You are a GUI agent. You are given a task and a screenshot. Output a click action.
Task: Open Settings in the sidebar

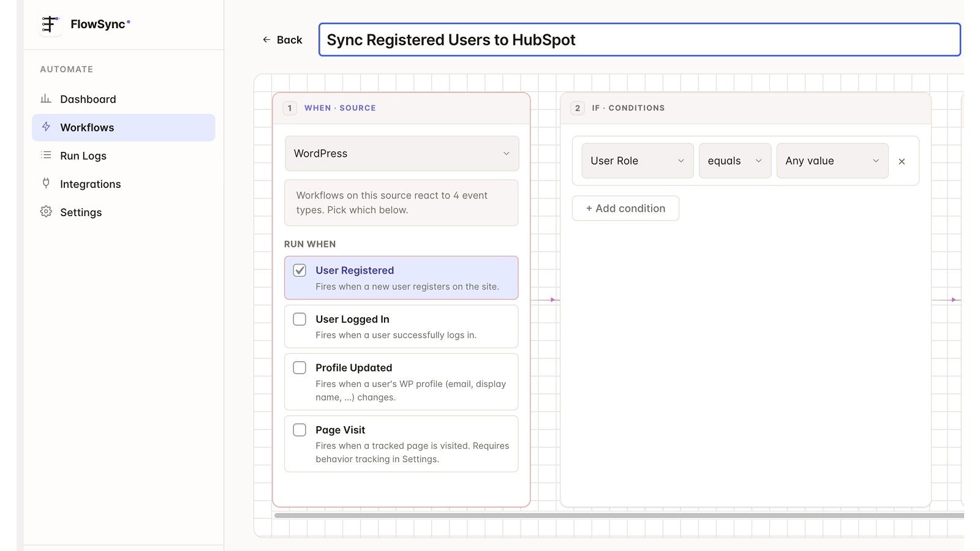pyautogui.click(x=124, y=212)
